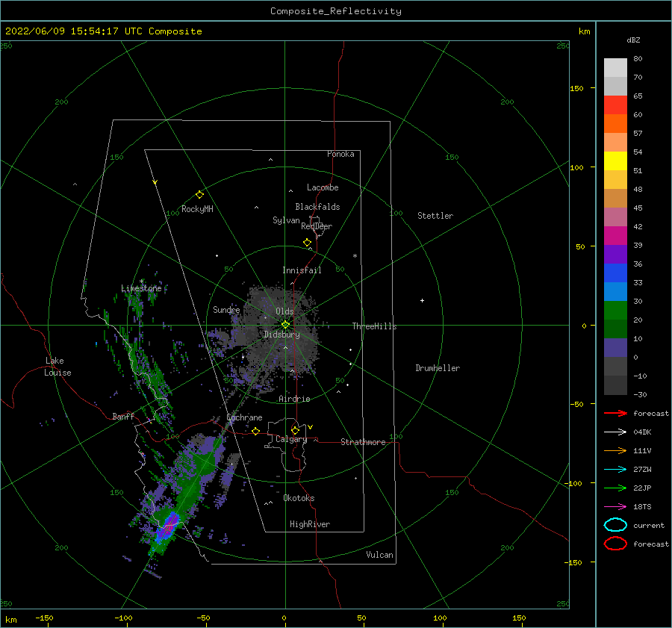Click the Limestone label
Image resolution: width=672 pixels, height=628 pixels.
click(141, 288)
